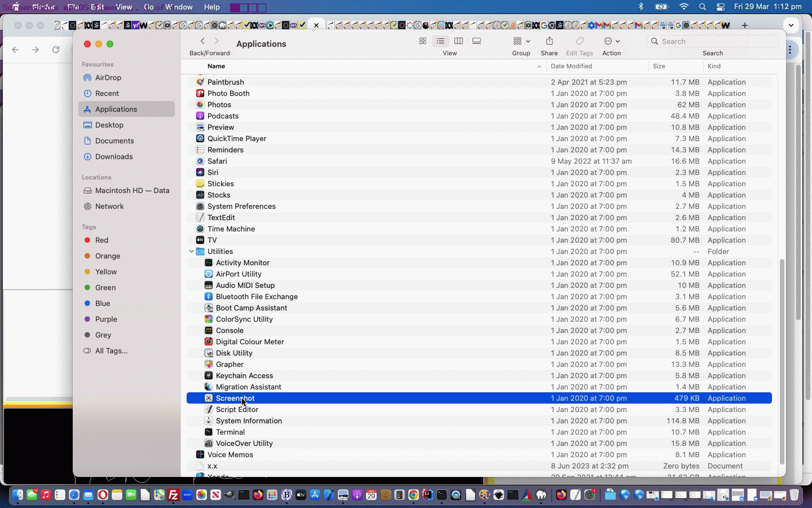Open Network in the sidebar

tap(126, 206)
